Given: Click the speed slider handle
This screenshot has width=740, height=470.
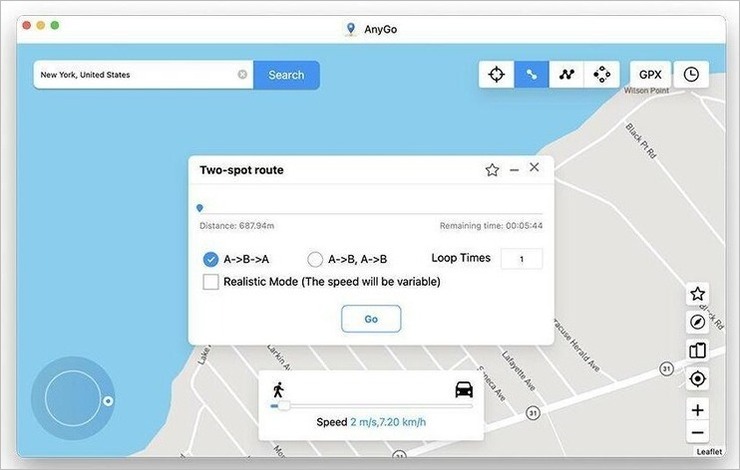Looking at the screenshot, I should pos(284,406).
